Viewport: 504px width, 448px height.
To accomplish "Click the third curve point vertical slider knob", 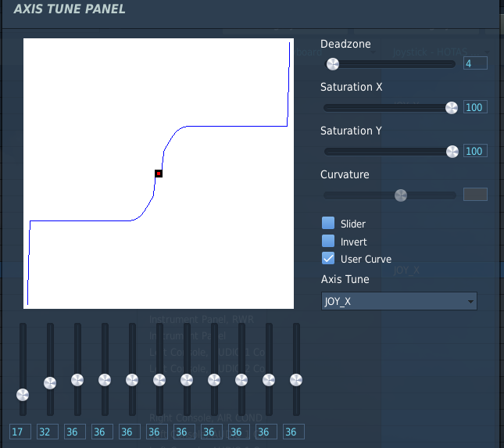I will [77, 380].
